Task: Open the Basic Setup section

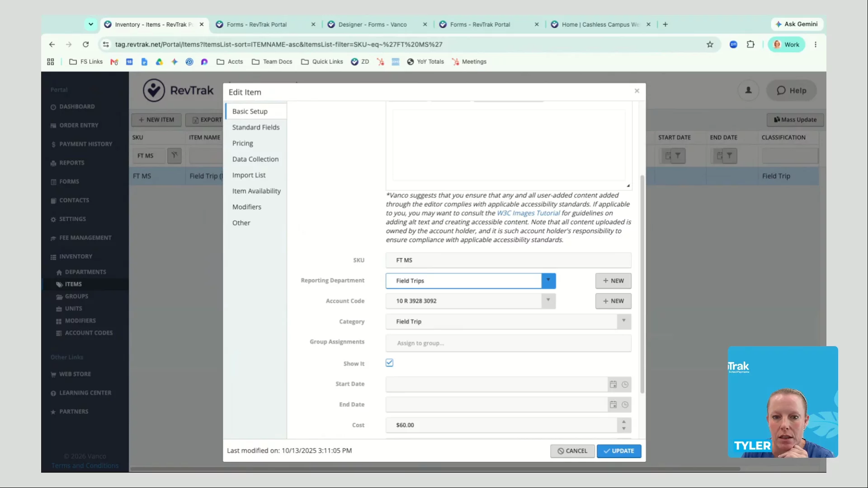Action: point(256,111)
